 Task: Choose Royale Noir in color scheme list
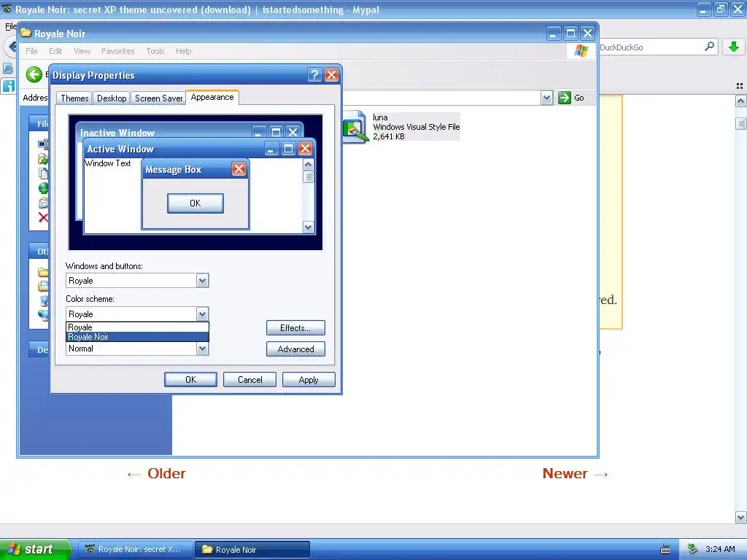pos(137,337)
